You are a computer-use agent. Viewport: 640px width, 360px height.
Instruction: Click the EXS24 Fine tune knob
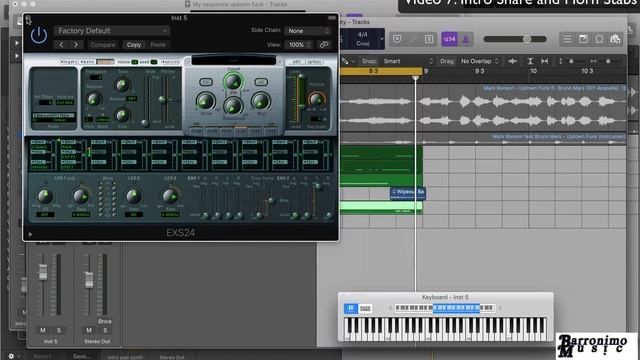(x=122, y=116)
